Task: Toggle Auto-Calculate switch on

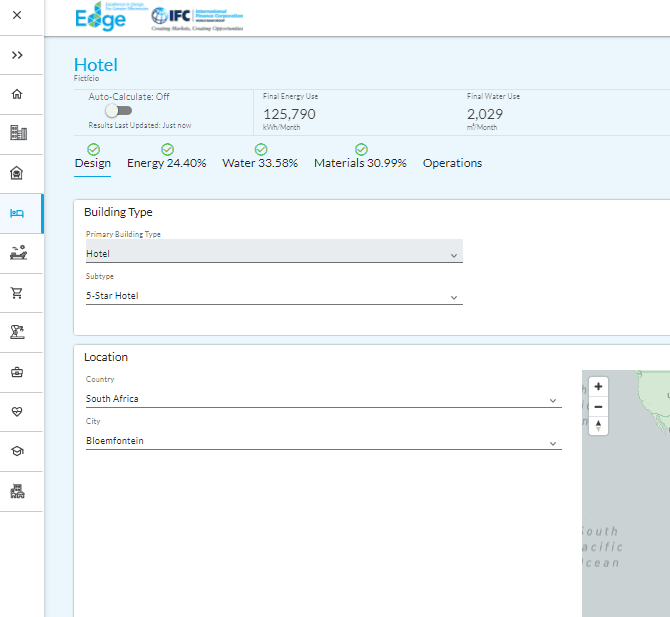Action: (x=118, y=111)
